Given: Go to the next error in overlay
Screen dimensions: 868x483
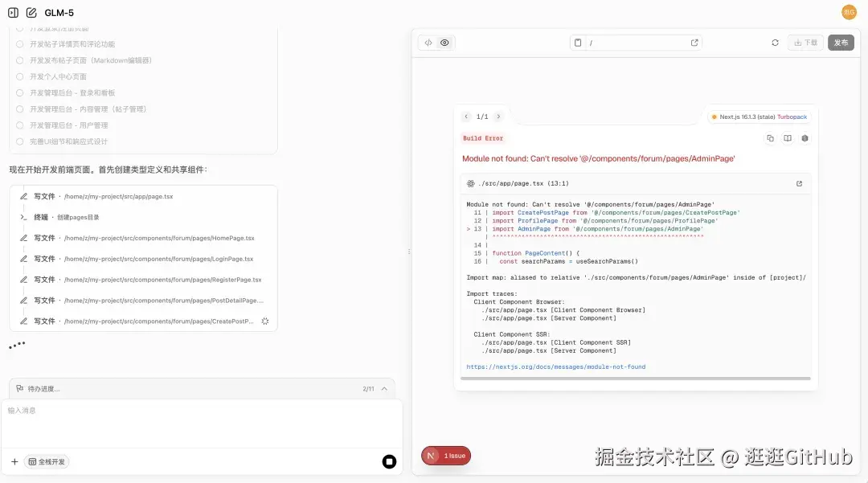Looking at the screenshot, I should pyautogui.click(x=498, y=117).
